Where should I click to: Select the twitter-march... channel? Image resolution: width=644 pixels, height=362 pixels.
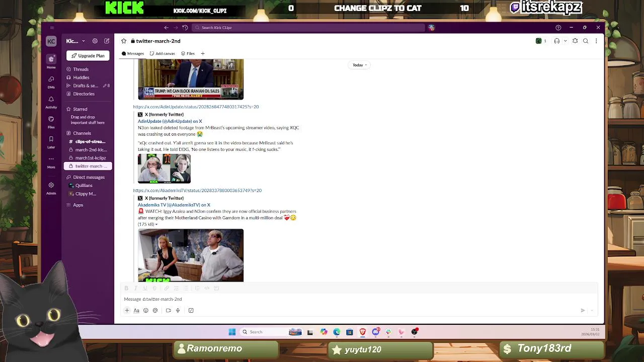coord(88,166)
